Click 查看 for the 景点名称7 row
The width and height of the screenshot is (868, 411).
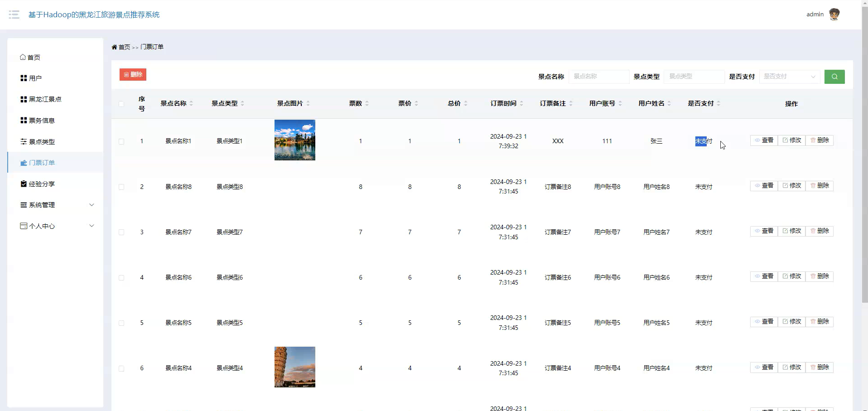(764, 231)
